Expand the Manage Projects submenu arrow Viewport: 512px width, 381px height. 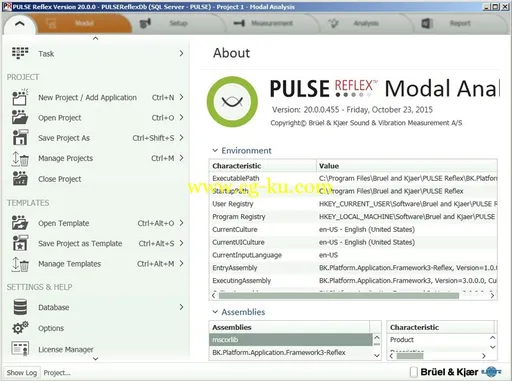(x=181, y=158)
